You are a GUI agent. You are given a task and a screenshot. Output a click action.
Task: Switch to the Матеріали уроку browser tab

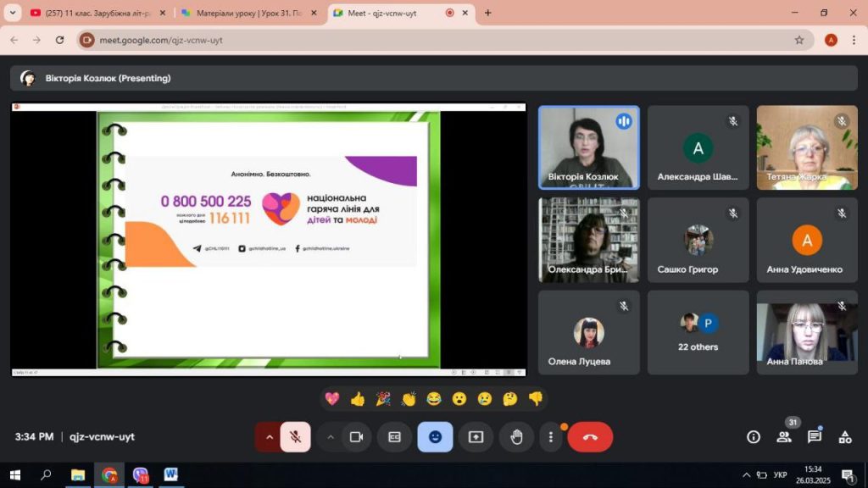pyautogui.click(x=250, y=13)
